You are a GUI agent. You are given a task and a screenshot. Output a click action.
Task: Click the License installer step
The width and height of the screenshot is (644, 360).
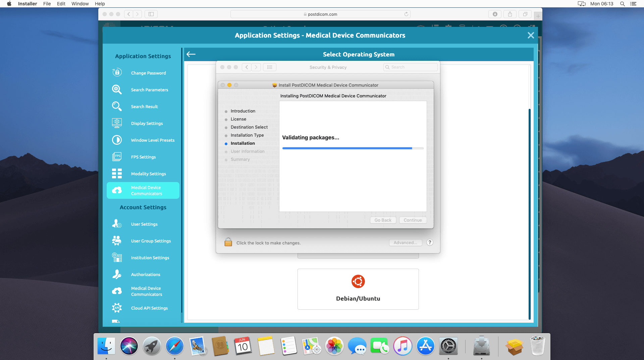click(x=238, y=119)
